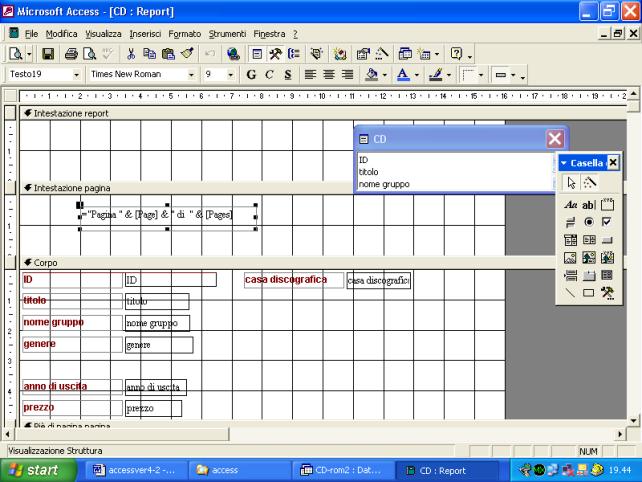Click the horizontal scrollbar right arrow
This screenshot has width=642, height=482.
point(620,434)
